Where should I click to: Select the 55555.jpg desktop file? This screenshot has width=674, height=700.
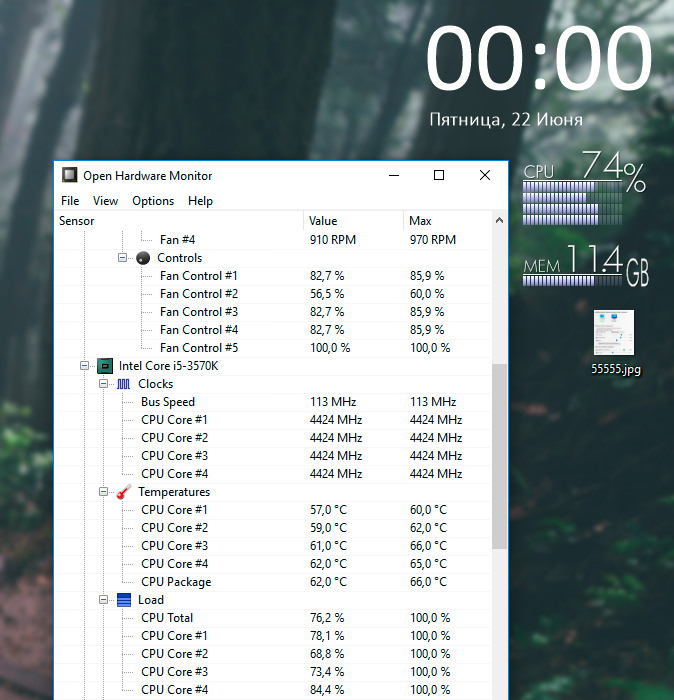(x=615, y=342)
